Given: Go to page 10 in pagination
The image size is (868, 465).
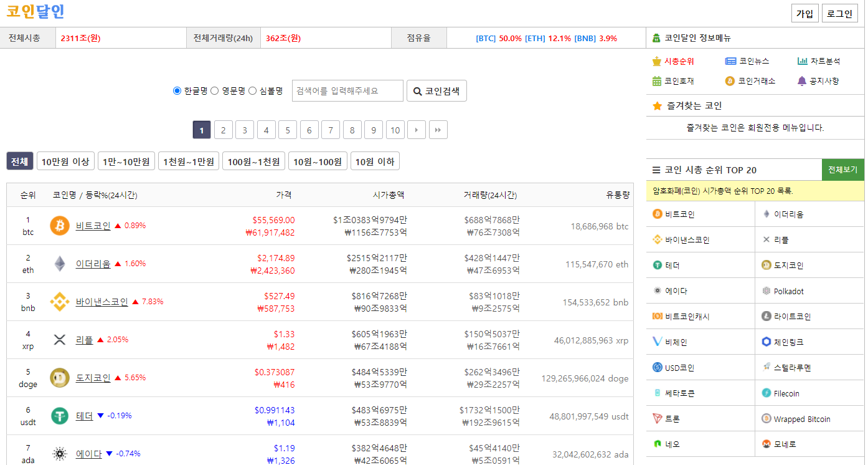Looking at the screenshot, I should 395,130.
